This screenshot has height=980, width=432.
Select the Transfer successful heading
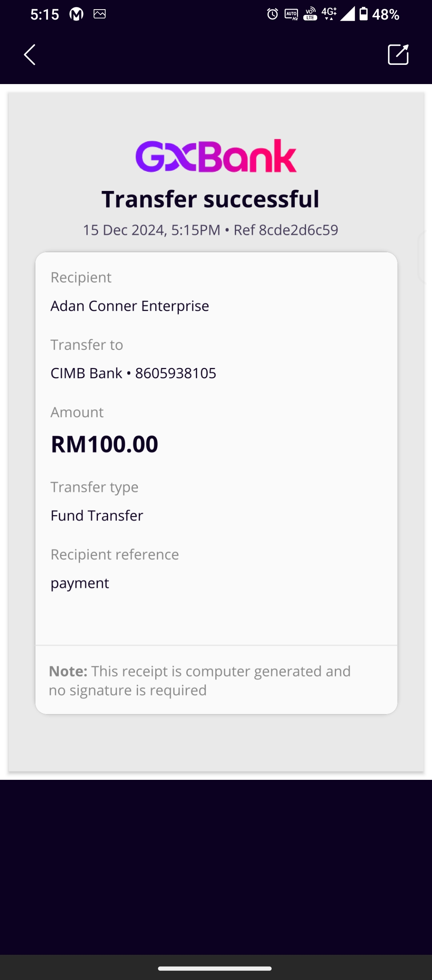[x=210, y=199]
